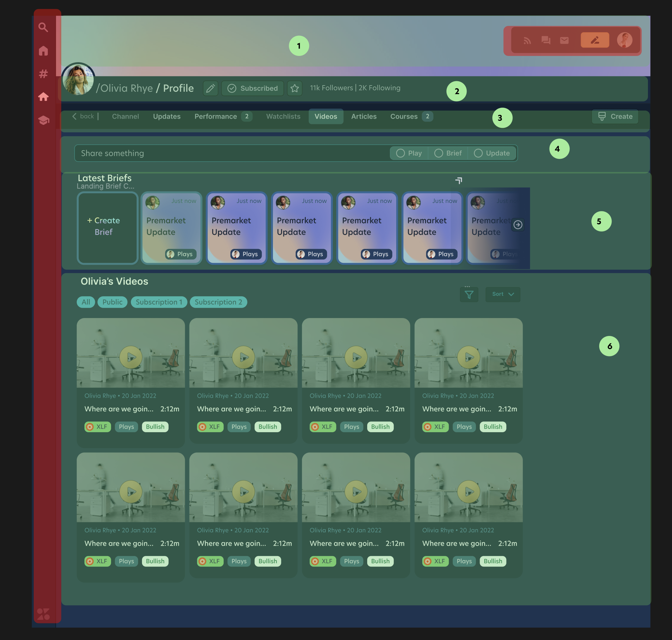672x640 pixels.
Task: Switch to the Performance tab
Action: 215,116
